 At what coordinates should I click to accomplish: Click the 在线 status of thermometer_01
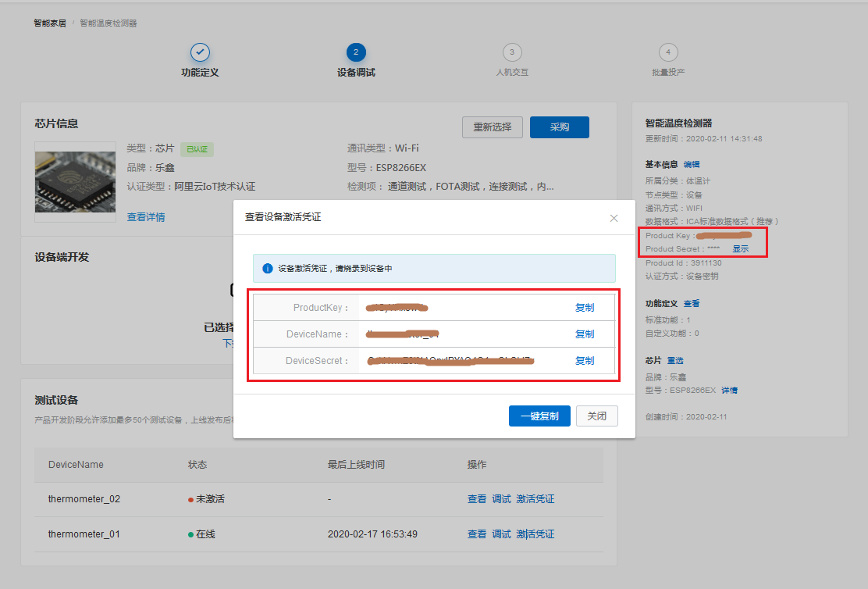(201, 534)
